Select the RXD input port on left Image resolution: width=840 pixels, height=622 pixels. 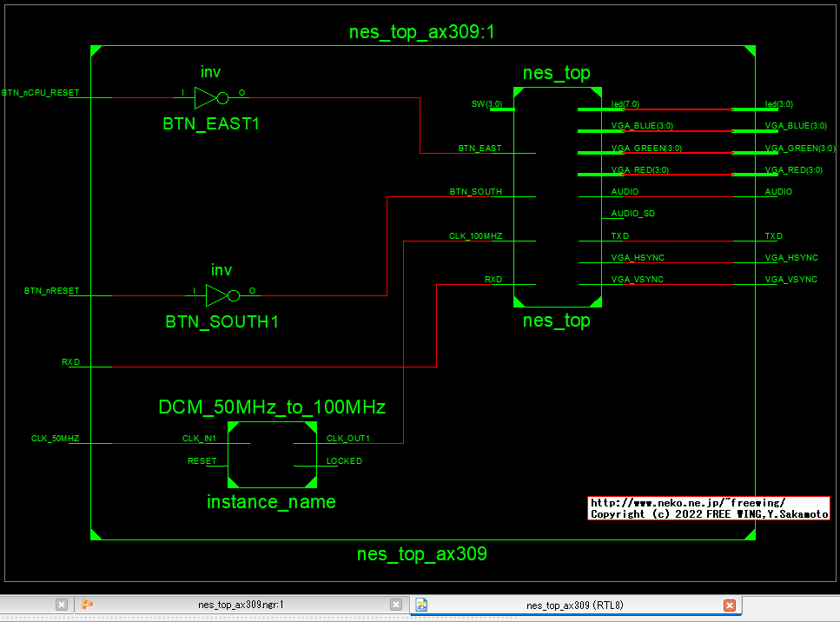[70, 362]
